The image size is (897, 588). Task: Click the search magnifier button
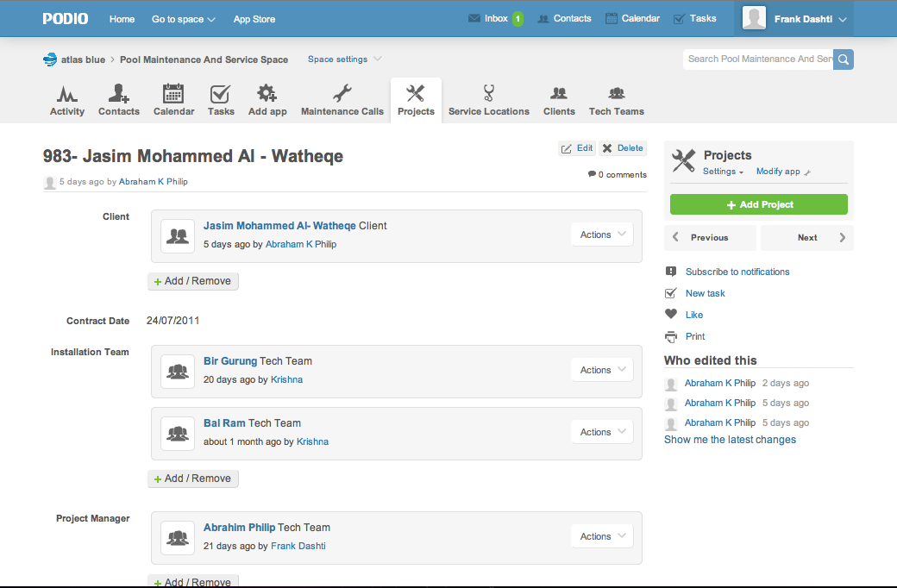click(x=844, y=59)
